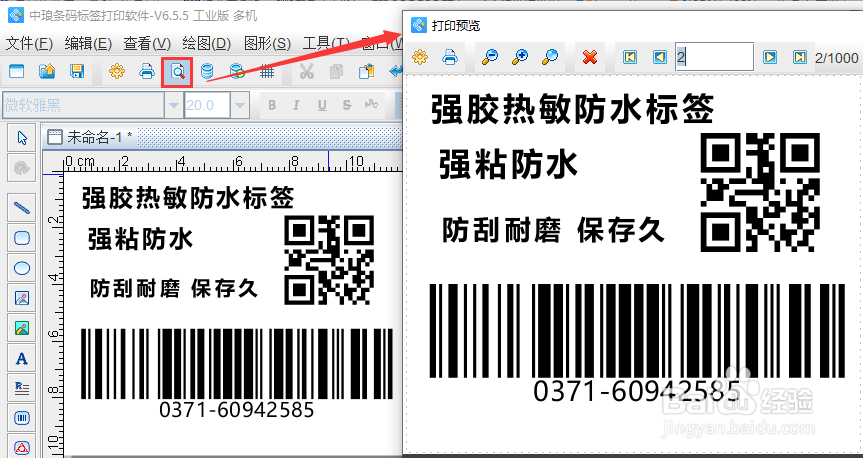Click the printer icon in the print preview window
863x458 pixels.
(450, 57)
